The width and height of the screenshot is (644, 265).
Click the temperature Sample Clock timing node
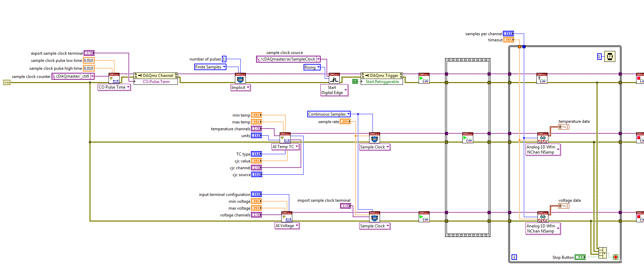pos(375,138)
